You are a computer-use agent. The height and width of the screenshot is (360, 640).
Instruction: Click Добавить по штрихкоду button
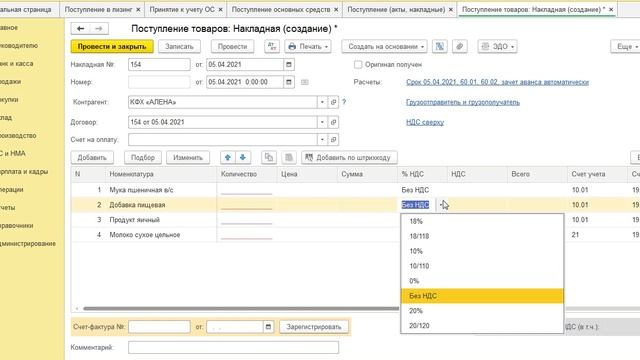tap(349, 158)
